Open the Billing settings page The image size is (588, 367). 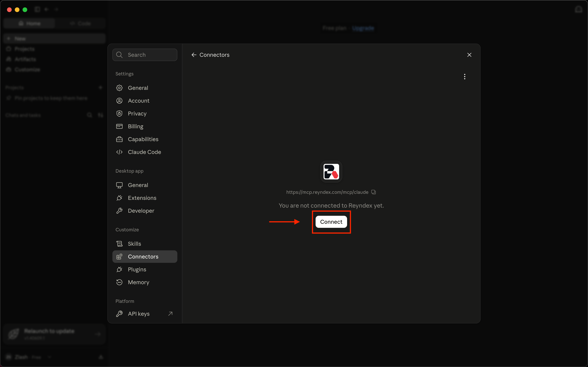pos(145,127)
